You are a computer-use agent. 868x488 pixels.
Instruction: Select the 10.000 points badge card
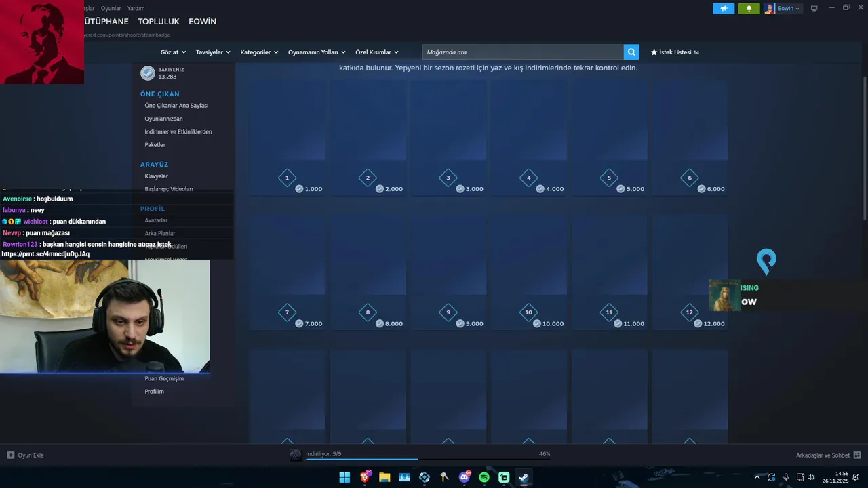[x=529, y=272]
